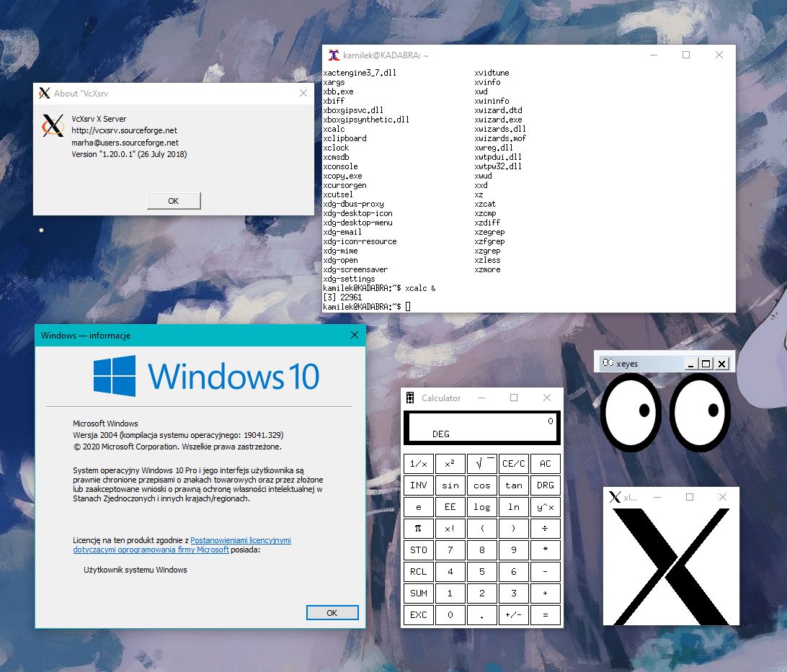Maximize the xeyes window
Viewport: 787px width, 672px height.
coord(706,364)
